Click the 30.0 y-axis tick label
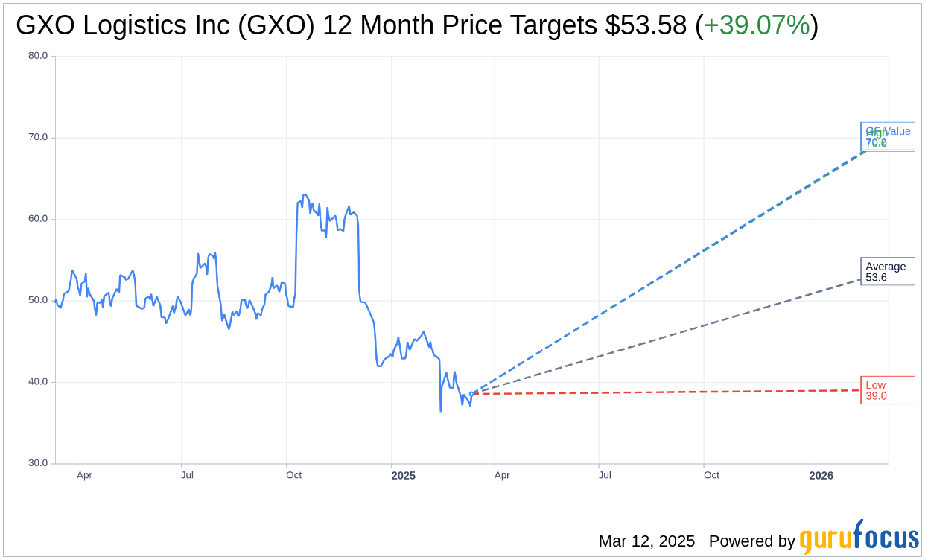The height and width of the screenshot is (560, 925). tap(38, 463)
